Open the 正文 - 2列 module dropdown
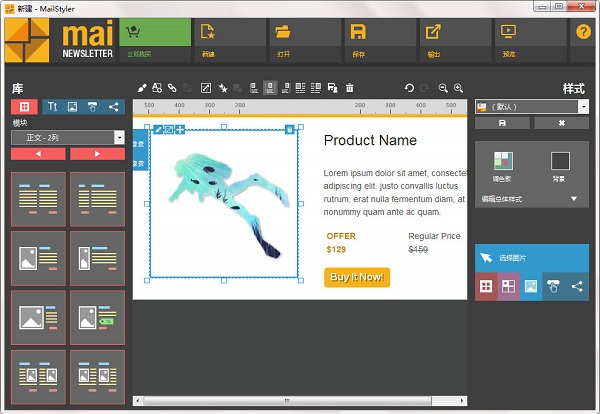The width and height of the screenshot is (600, 414). click(120, 137)
